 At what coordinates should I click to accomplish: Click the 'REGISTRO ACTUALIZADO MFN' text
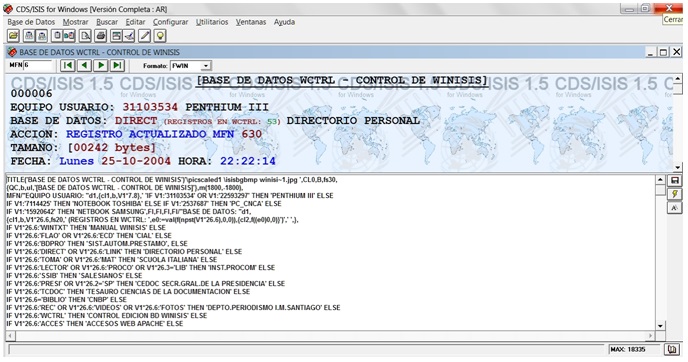point(150,134)
